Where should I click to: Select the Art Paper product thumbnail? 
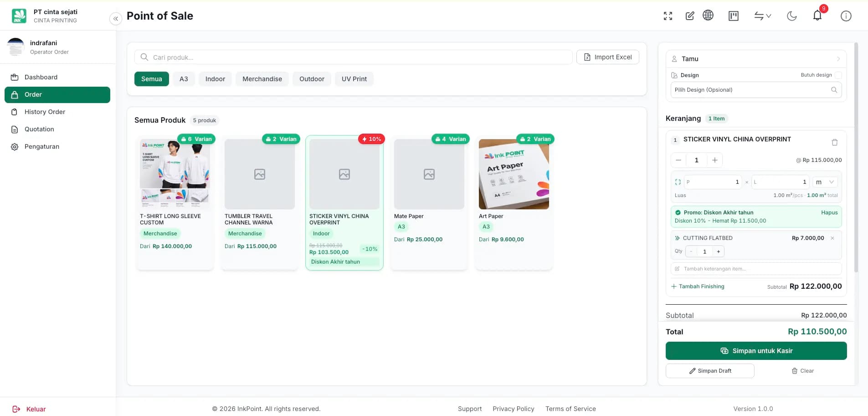click(514, 174)
